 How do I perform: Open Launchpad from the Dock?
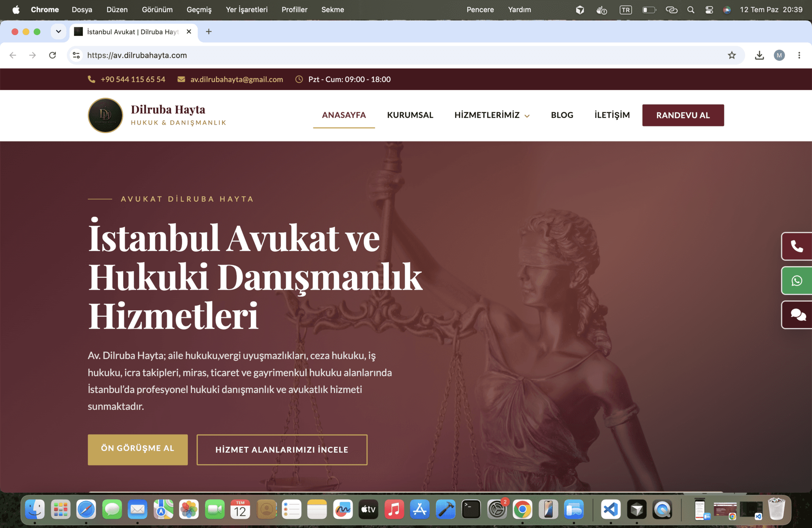(x=60, y=509)
